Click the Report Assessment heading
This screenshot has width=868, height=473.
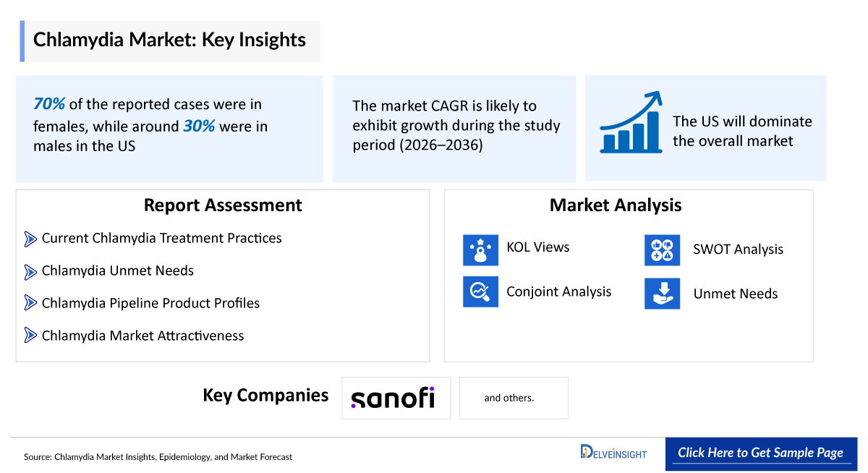tap(223, 205)
